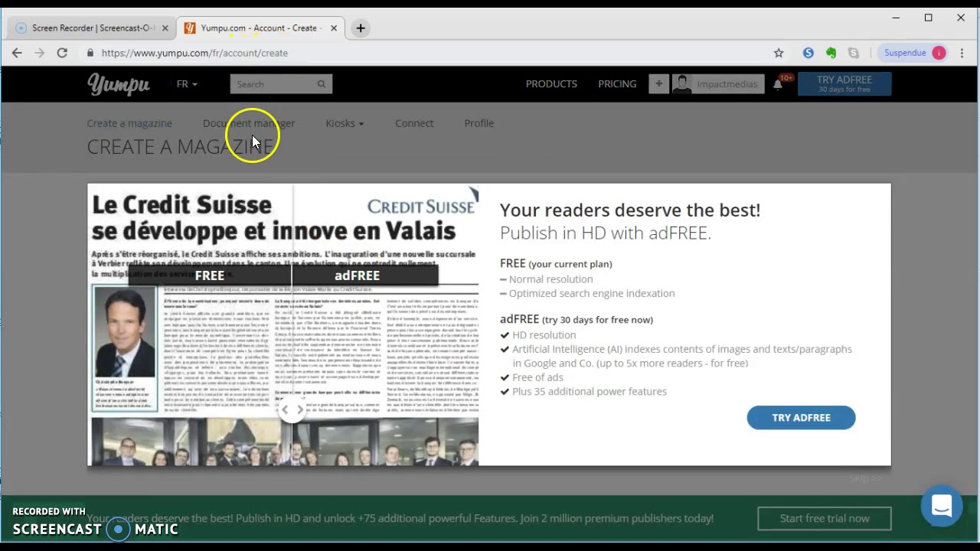The image size is (980, 551).
Task: Go to the Connect tab
Action: click(414, 123)
